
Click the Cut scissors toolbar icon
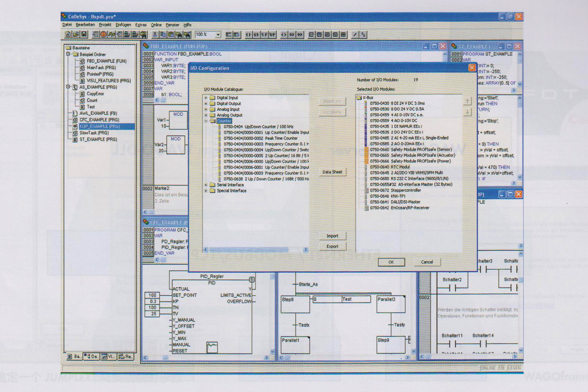(x=155, y=35)
